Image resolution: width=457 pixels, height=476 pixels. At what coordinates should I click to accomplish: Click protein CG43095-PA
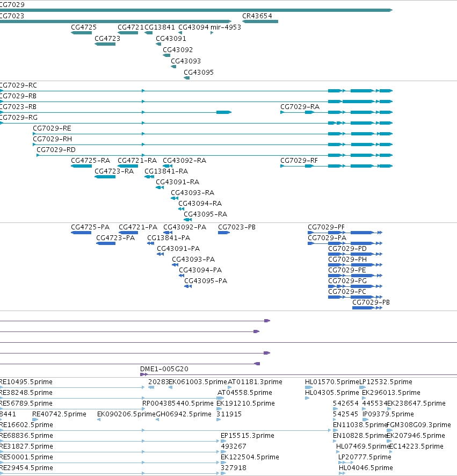click(x=188, y=286)
